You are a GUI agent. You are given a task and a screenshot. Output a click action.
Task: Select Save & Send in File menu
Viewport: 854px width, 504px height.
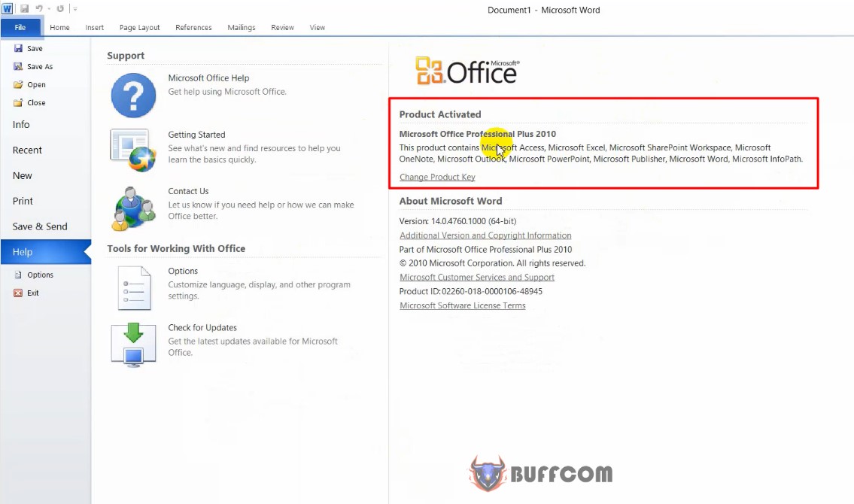pos(46,226)
